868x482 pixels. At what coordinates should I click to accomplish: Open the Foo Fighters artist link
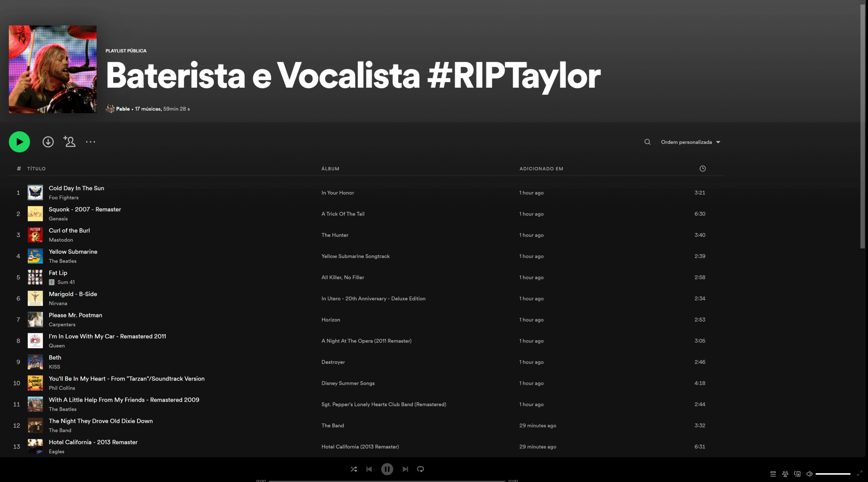[63, 197]
